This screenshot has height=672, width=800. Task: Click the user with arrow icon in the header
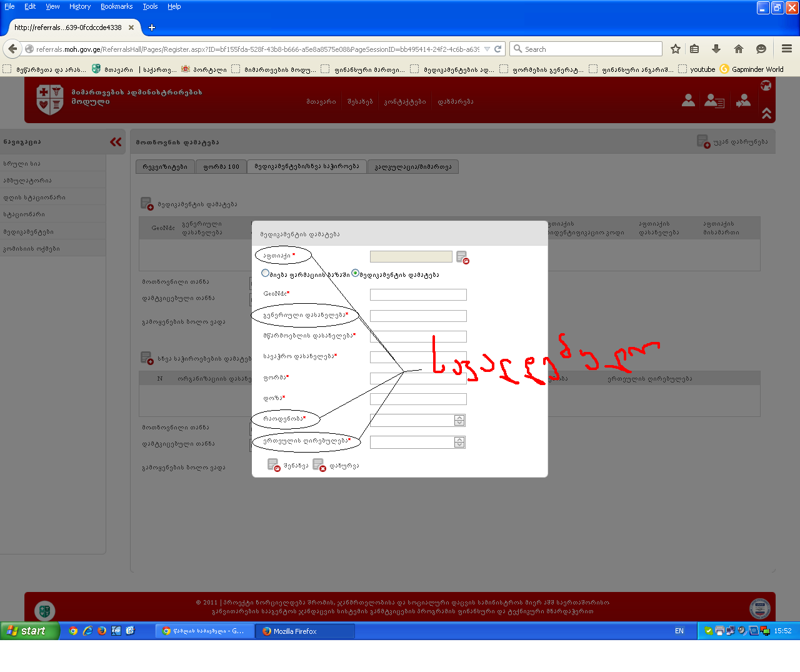(x=743, y=101)
